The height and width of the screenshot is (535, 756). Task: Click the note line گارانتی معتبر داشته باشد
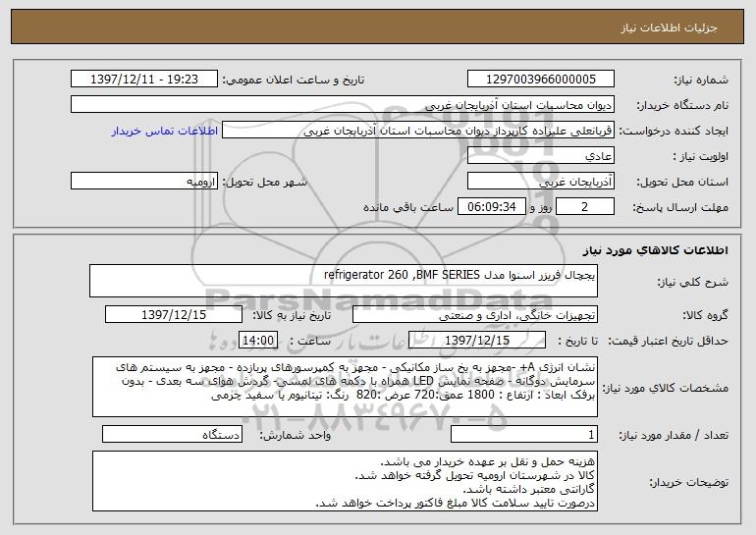point(529,489)
